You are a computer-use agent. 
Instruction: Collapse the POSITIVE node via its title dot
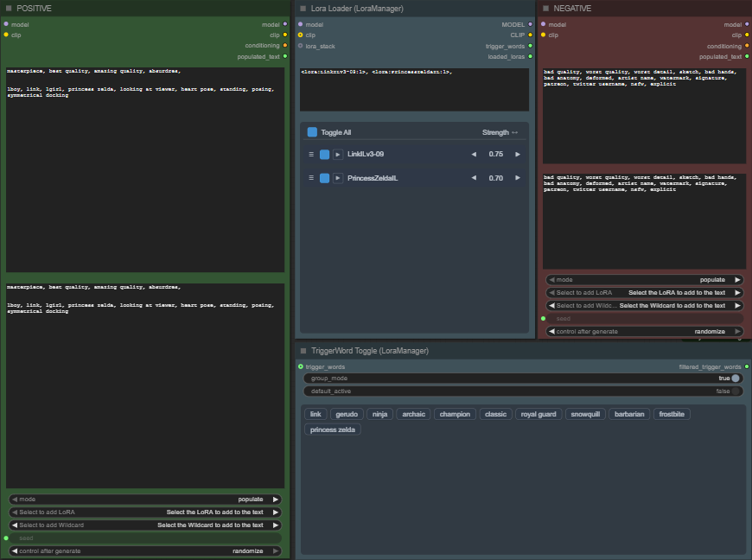pyautogui.click(x=9, y=8)
